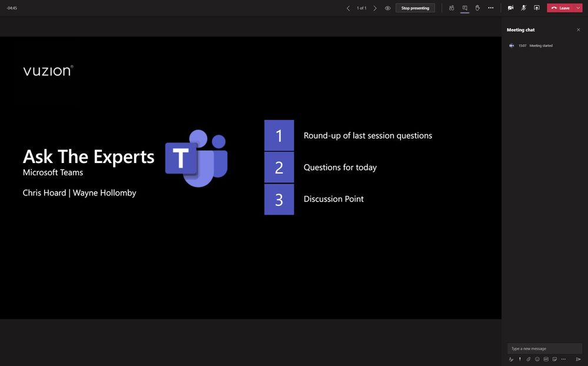Click the vuzion logo on the slide

tap(48, 71)
